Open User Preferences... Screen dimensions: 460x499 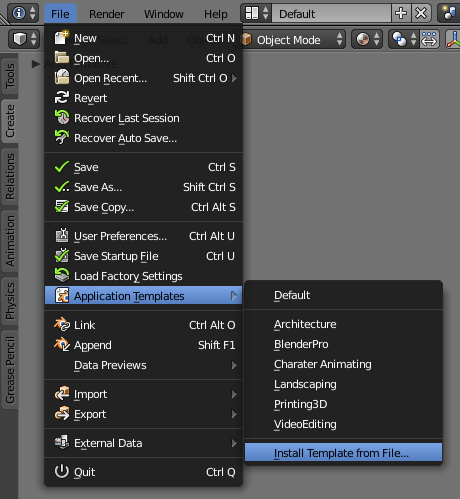pos(144,236)
